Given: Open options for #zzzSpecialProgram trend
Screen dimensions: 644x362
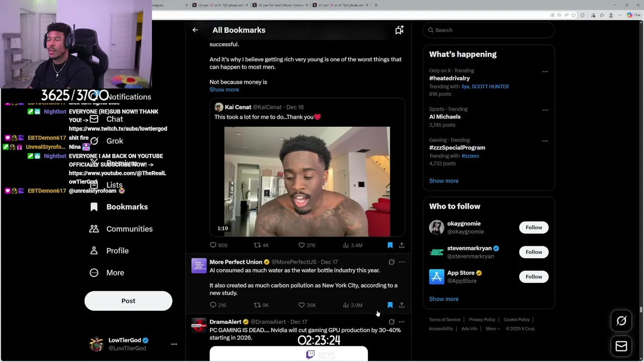Looking at the screenshot, I should pyautogui.click(x=545, y=141).
